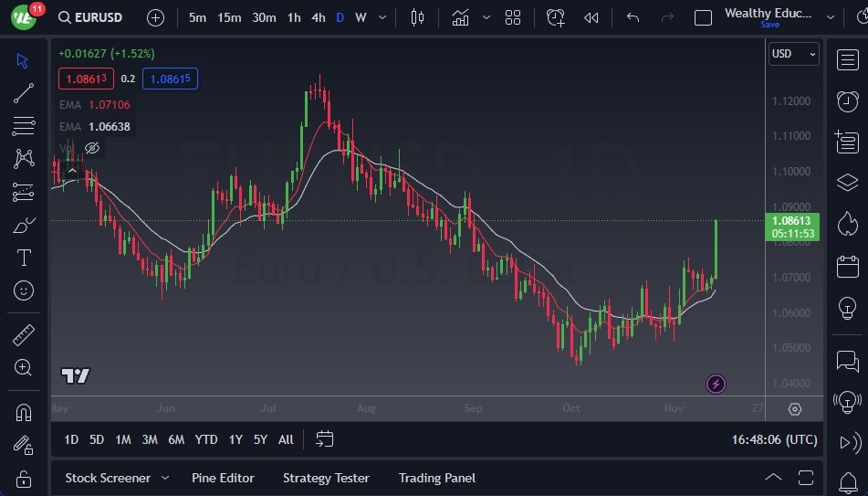This screenshot has height=496, width=868.
Task: Switch to the Pine Editor tab
Action: [x=223, y=478]
